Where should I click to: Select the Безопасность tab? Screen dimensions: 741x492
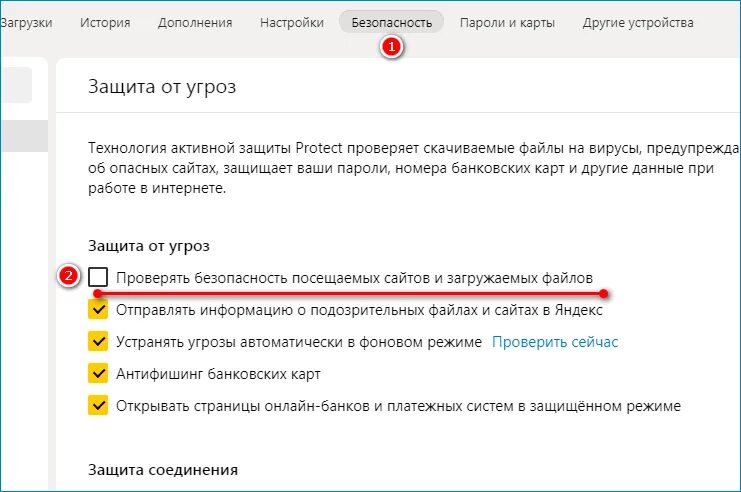point(391,22)
